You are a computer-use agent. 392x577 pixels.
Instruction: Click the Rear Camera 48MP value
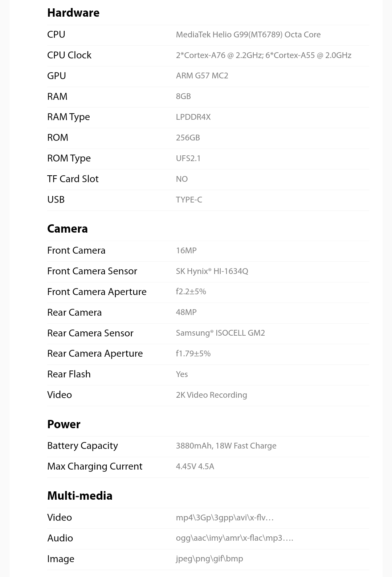click(186, 312)
